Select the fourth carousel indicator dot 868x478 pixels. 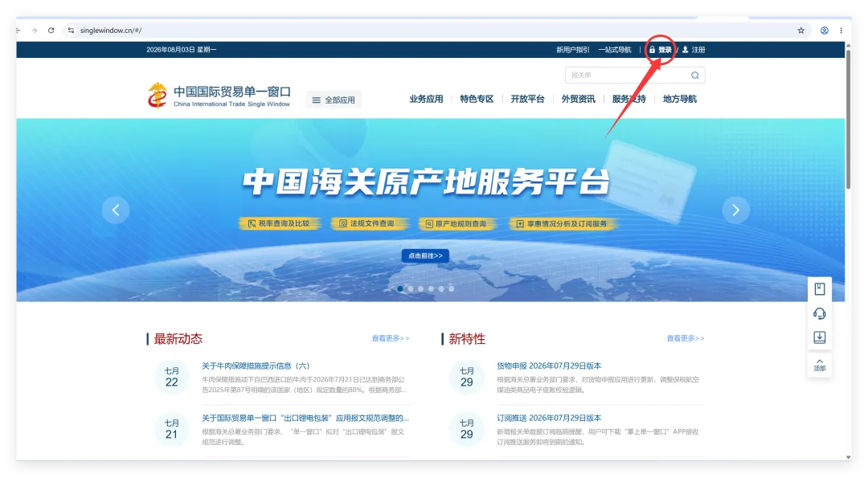click(x=431, y=288)
